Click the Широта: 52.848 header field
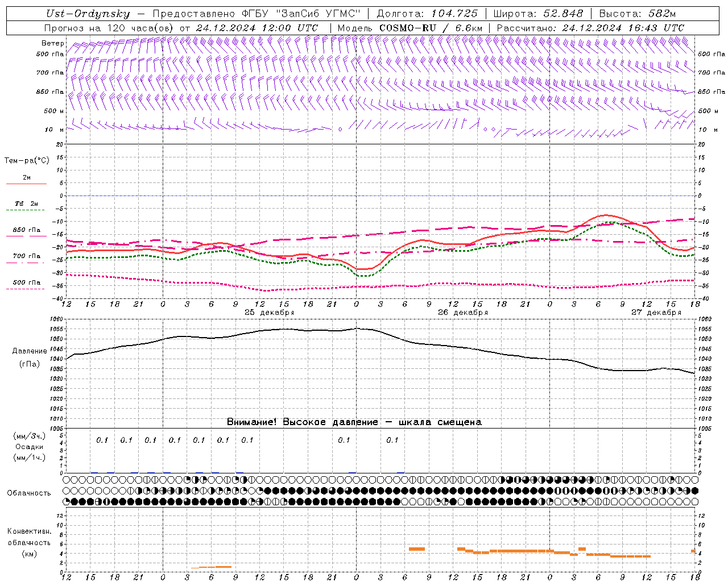Screen dimensions: 728x582 (538, 14)
